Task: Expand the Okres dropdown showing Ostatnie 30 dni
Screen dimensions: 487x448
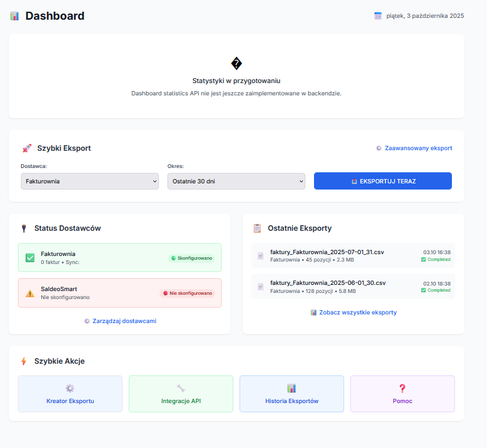Action: (236, 181)
